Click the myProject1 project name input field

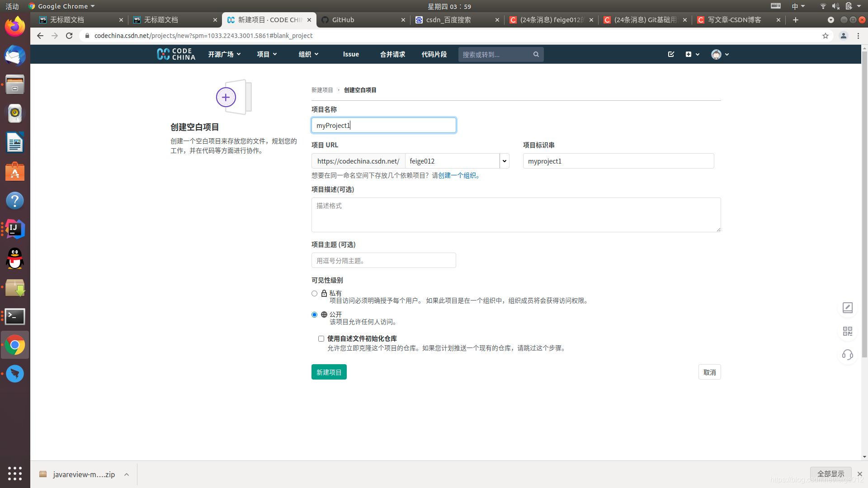point(383,125)
